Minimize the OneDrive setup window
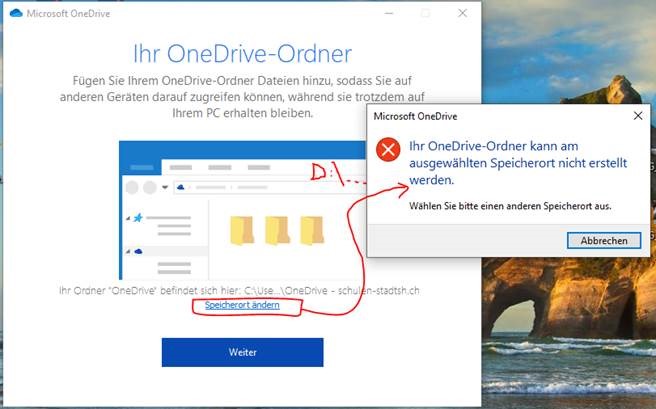This screenshot has height=409, width=656. coord(389,13)
